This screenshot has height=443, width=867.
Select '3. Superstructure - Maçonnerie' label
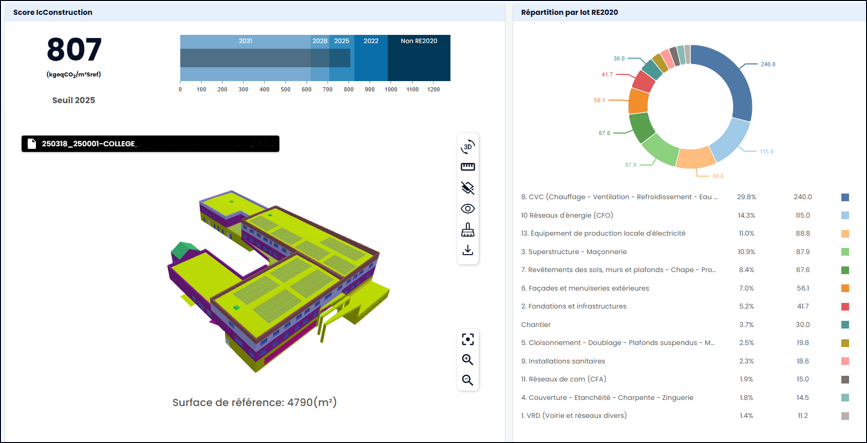coord(573,252)
